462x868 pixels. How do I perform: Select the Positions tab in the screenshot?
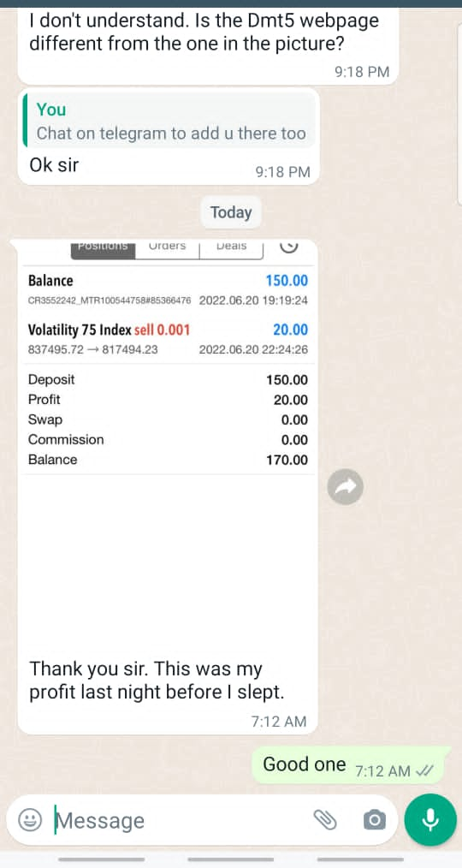103,247
